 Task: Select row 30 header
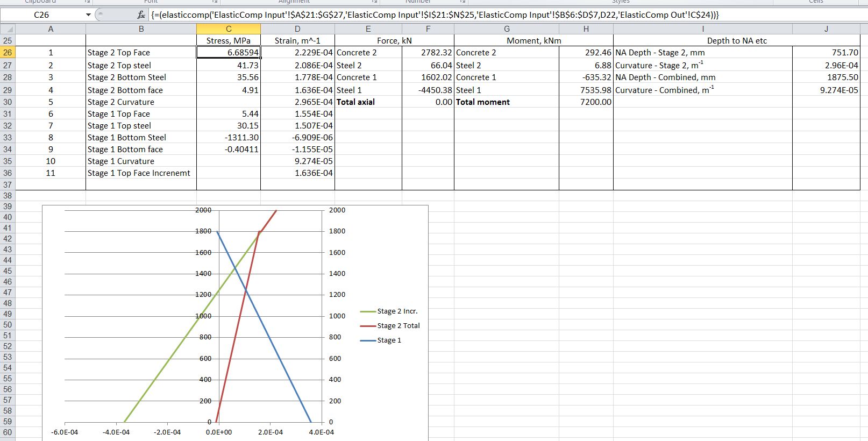click(8, 102)
